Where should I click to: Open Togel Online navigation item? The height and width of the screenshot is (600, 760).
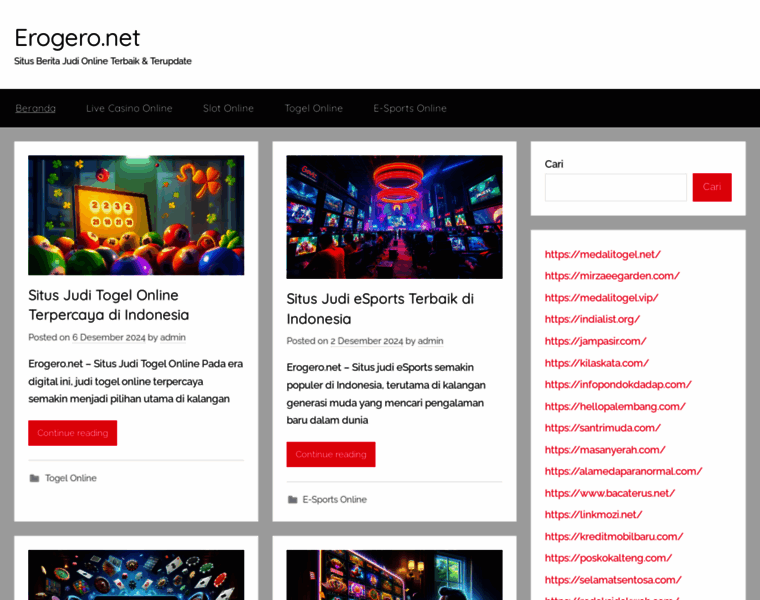(x=314, y=108)
